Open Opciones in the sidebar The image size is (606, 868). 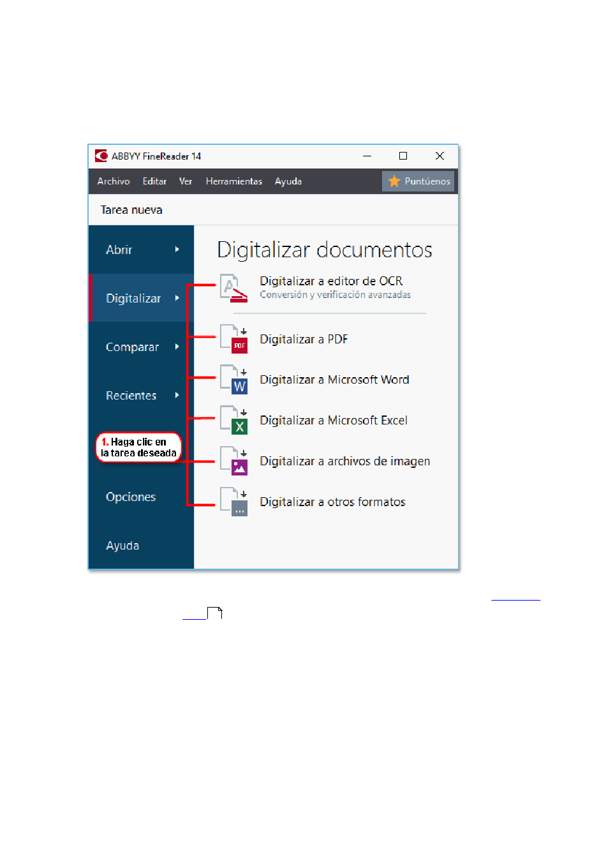(x=131, y=497)
